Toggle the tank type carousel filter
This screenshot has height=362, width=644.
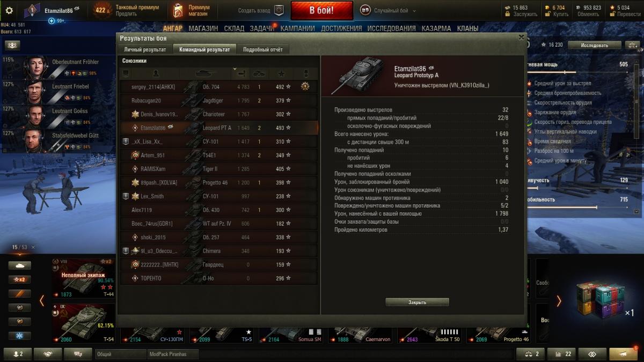coord(20,265)
